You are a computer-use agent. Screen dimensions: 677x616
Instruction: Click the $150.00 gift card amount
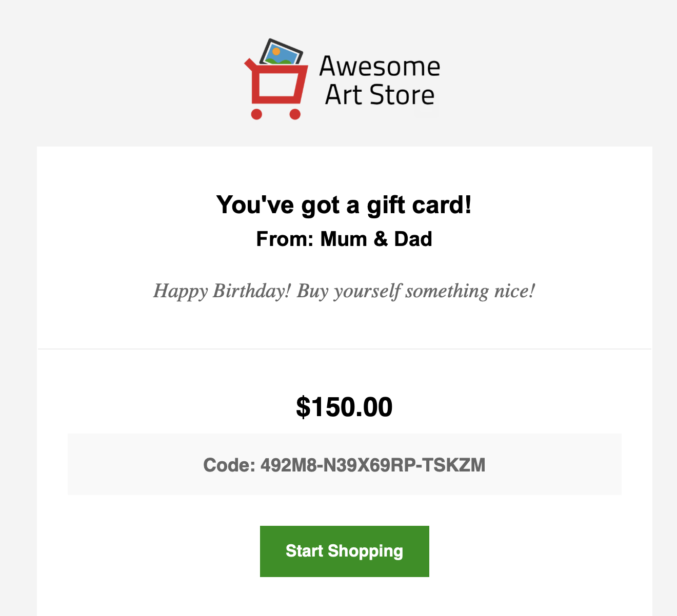pos(345,407)
